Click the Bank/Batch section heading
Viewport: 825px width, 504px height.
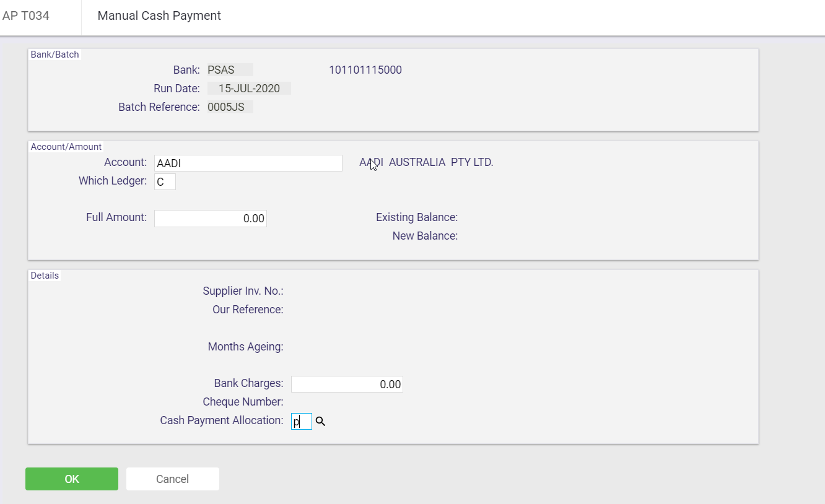pyautogui.click(x=55, y=54)
